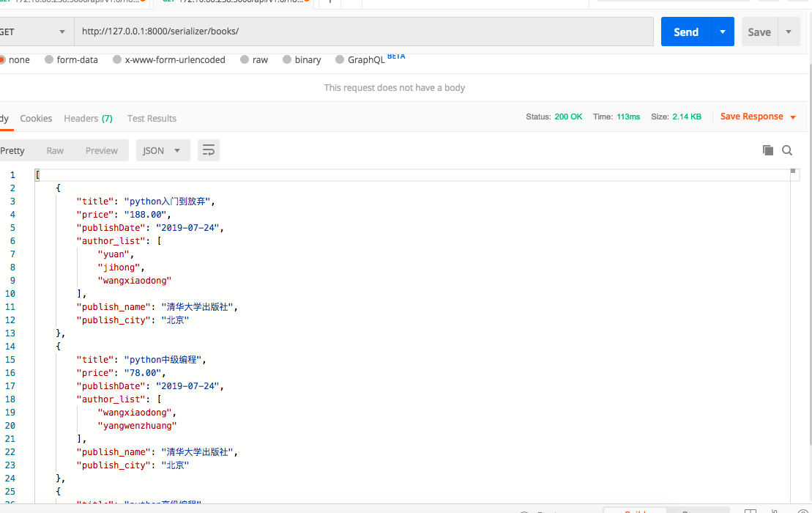Click the "jihong" author entry

[x=119, y=267]
